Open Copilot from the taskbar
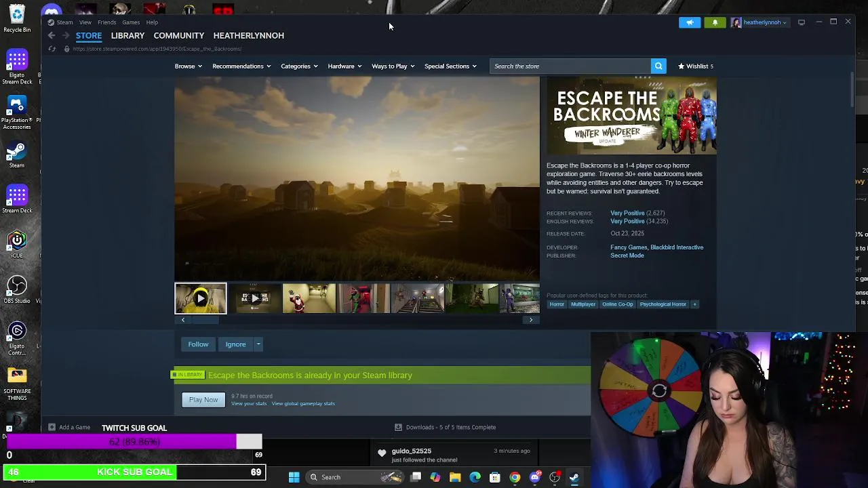Screen dimensions: 868x488 tap(435, 477)
